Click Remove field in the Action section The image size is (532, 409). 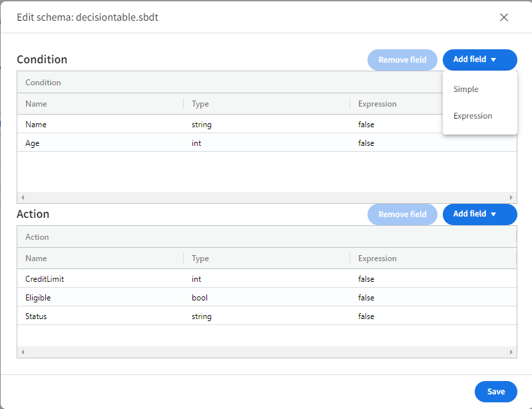pos(402,214)
